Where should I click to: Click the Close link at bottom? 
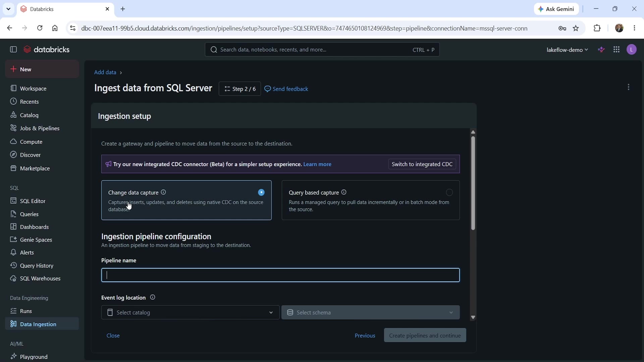(x=113, y=336)
